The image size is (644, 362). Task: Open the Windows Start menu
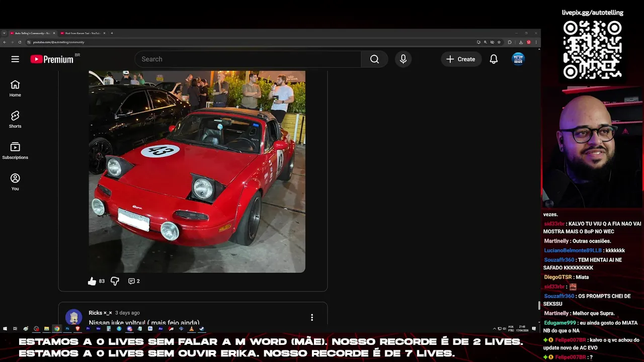[5, 329]
